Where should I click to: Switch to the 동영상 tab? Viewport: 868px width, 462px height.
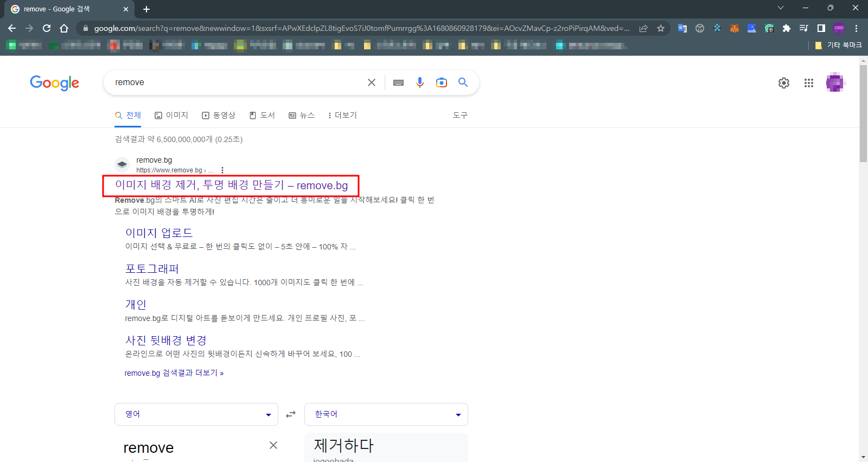pyautogui.click(x=219, y=116)
